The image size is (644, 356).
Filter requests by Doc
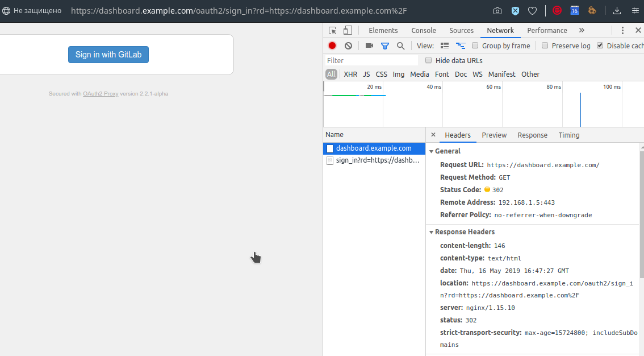click(x=461, y=74)
